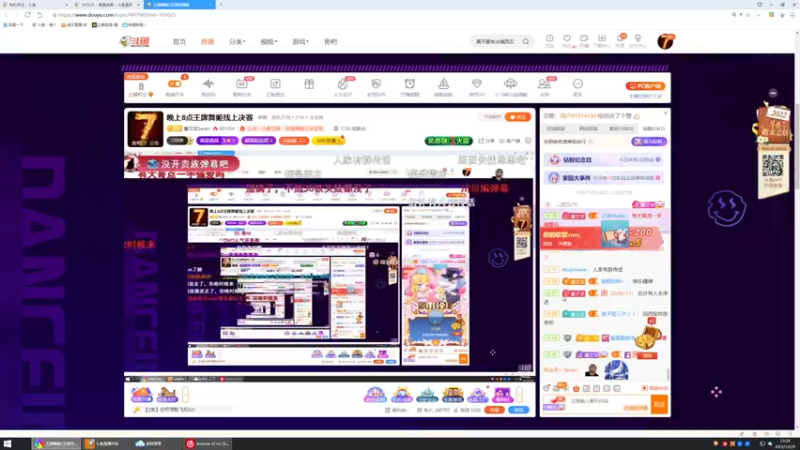Click the warning triangle icon in toolbar
800x450 pixels.
coord(443,84)
